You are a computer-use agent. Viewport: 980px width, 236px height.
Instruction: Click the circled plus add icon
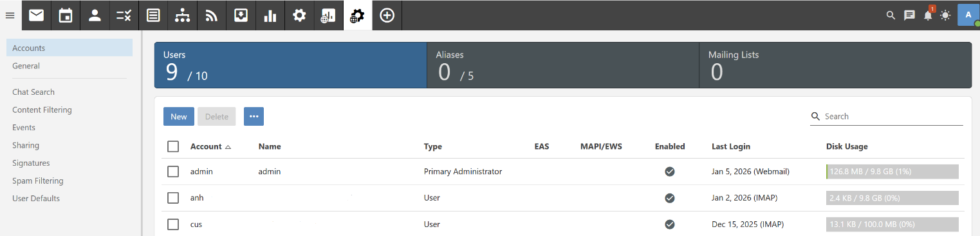coord(387,15)
